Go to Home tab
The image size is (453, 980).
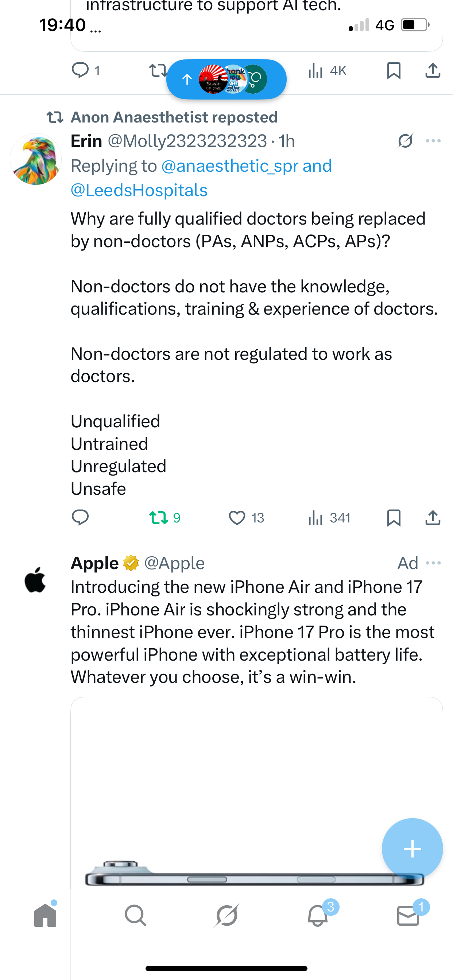[x=45, y=915]
